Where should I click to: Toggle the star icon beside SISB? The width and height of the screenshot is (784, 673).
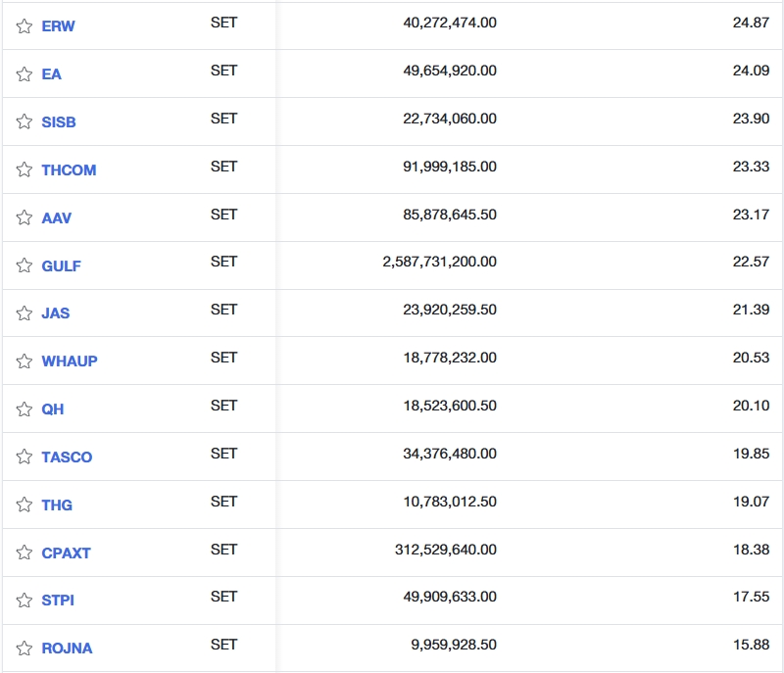[x=24, y=122]
